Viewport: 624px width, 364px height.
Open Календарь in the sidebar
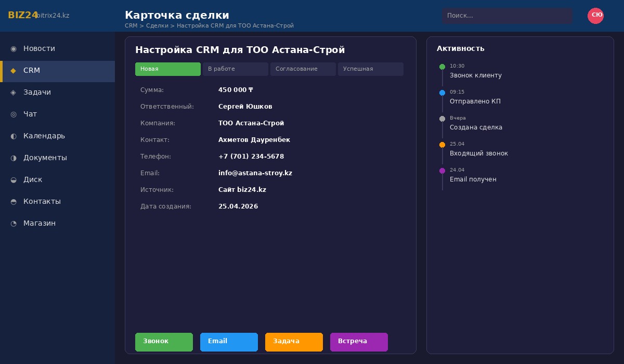[x=44, y=136]
